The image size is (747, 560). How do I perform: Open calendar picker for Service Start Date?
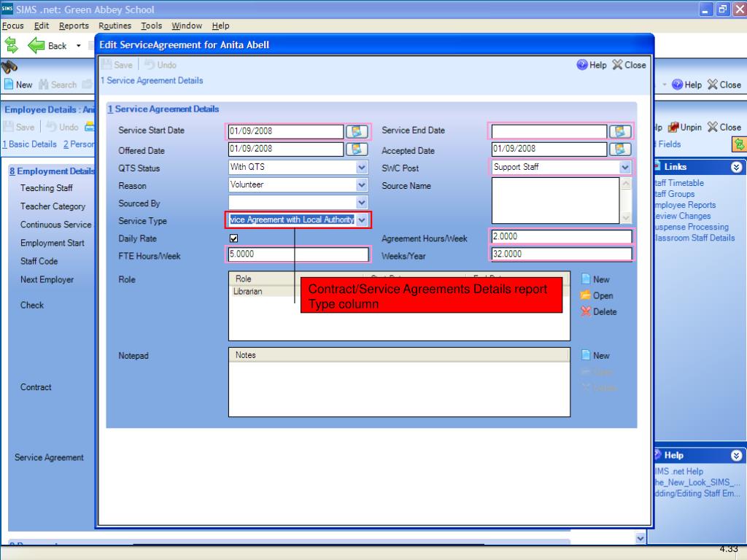356,131
